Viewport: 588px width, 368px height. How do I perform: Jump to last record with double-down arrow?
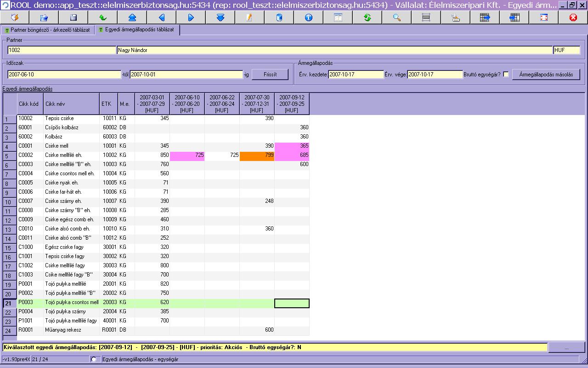[220, 17]
